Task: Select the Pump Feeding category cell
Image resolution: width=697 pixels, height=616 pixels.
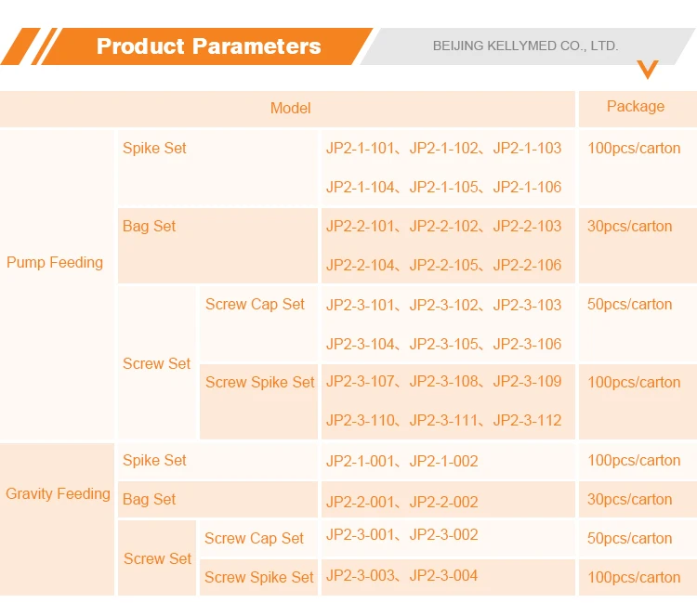Action: (x=57, y=284)
